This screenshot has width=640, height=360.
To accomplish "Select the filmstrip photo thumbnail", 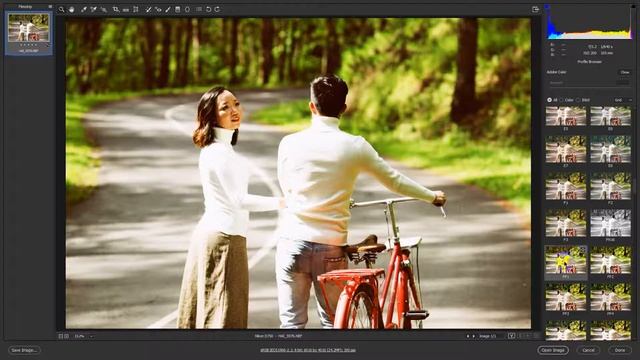I will click(x=29, y=27).
